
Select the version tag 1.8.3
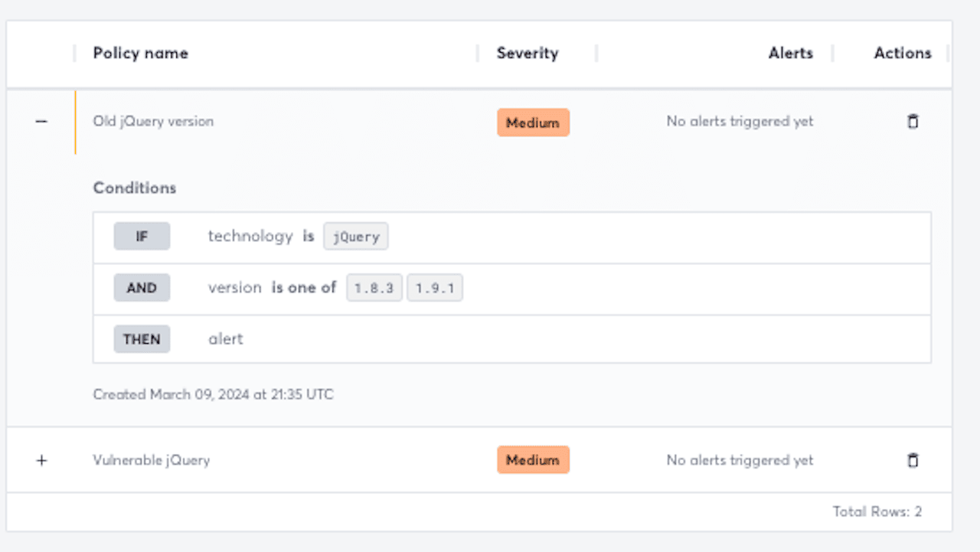pos(374,288)
